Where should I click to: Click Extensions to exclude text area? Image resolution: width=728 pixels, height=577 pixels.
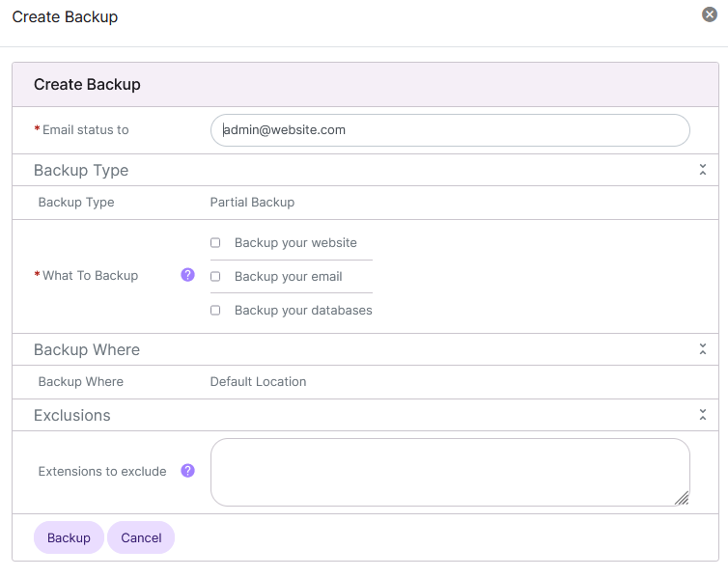(450, 472)
